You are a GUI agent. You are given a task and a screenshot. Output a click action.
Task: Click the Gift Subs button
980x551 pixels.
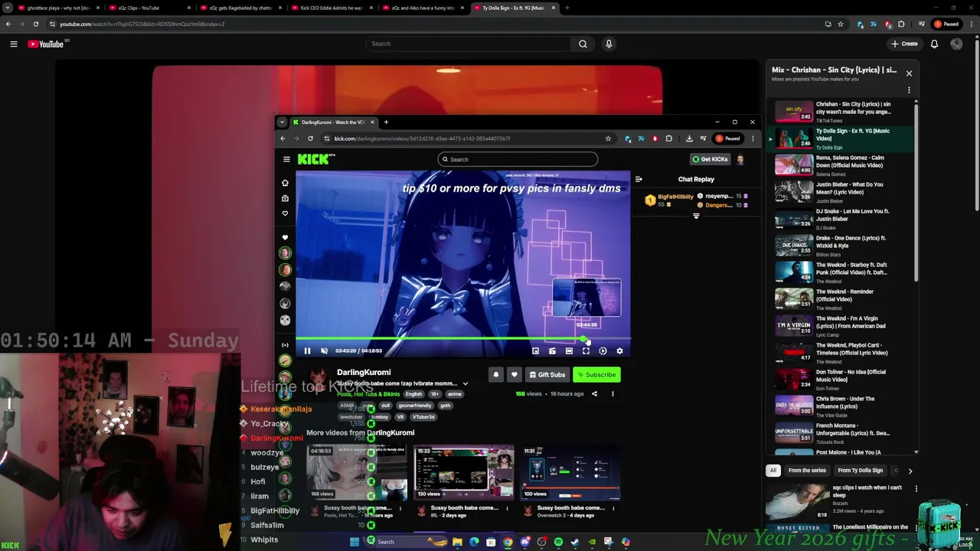pos(547,374)
